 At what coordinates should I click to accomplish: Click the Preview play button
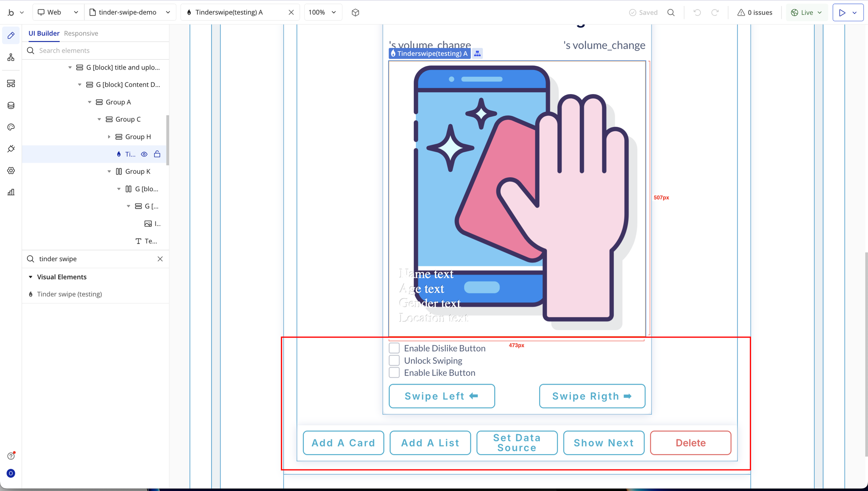(842, 12)
